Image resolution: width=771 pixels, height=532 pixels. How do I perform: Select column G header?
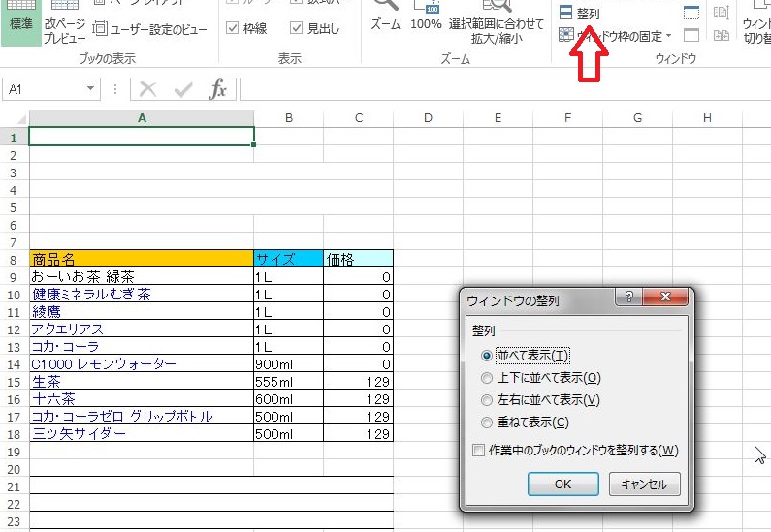(637, 118)
